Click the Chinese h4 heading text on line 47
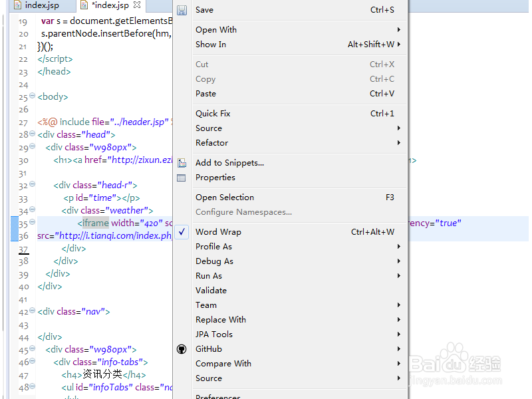Viewport: 532px width, 399px height. [x=102, y=374]
